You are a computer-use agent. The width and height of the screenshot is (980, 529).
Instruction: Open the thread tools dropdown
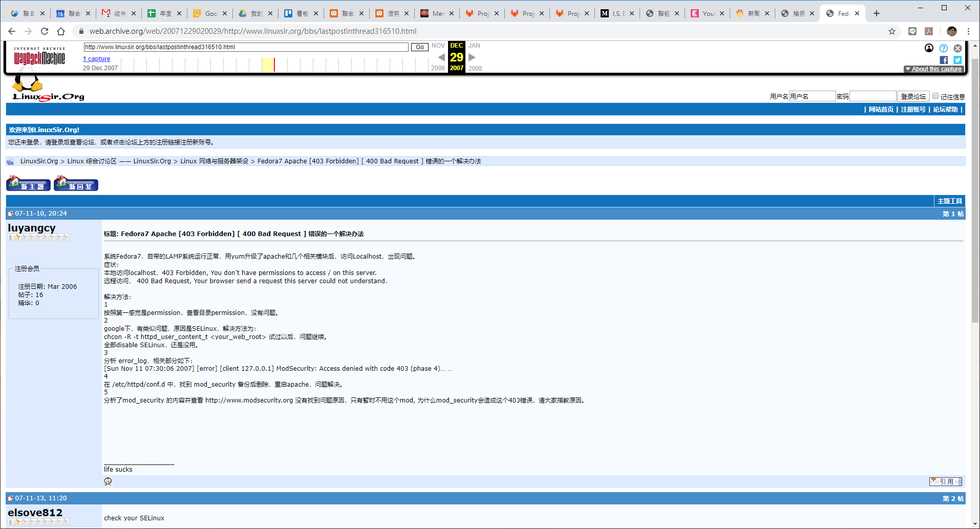[950, 201]
